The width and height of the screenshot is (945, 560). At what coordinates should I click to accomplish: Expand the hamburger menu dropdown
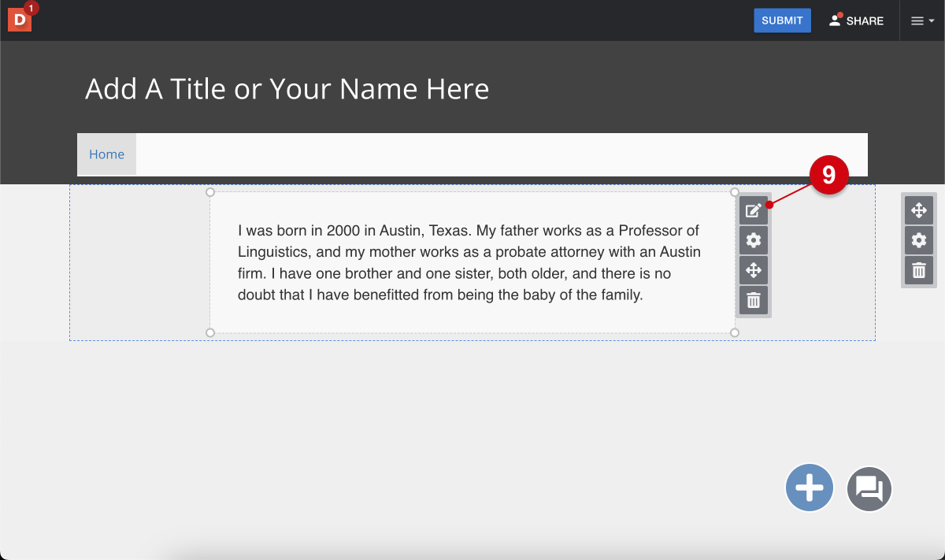922,21
